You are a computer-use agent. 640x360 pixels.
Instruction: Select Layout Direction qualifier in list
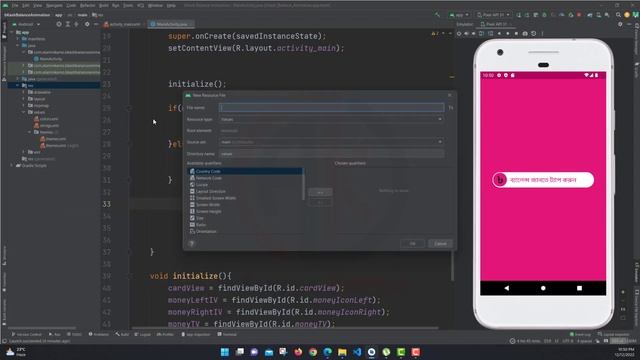click(x=245, y=191)
